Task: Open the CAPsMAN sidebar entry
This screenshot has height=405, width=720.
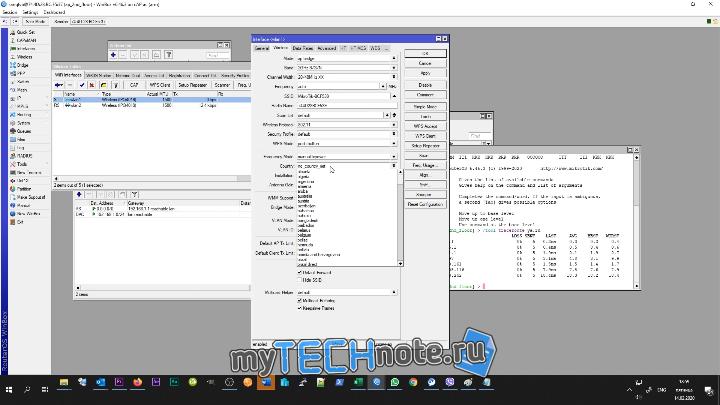Action: [25, 40]
